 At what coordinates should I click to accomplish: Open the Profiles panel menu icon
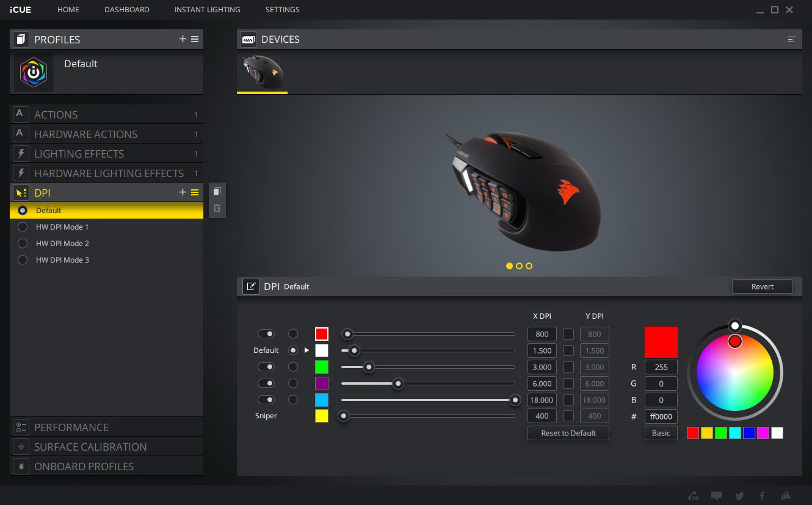(195, 39)
